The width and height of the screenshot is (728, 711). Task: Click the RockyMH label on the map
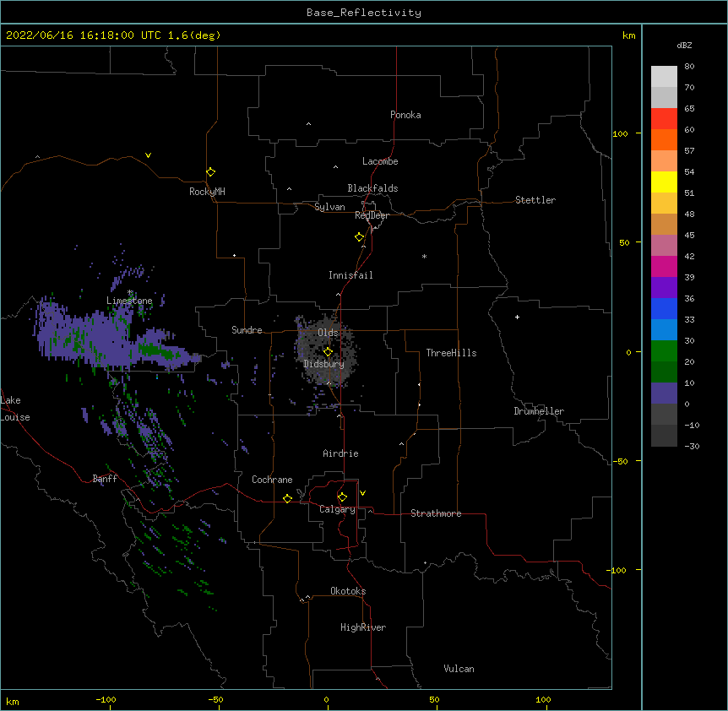(207, 192)
